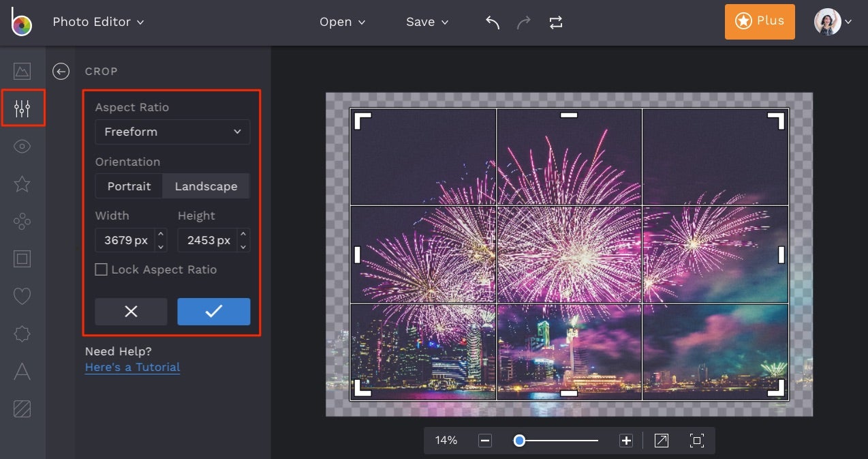Open the Photo Editor switcher dropdown

tap(98, 21)
